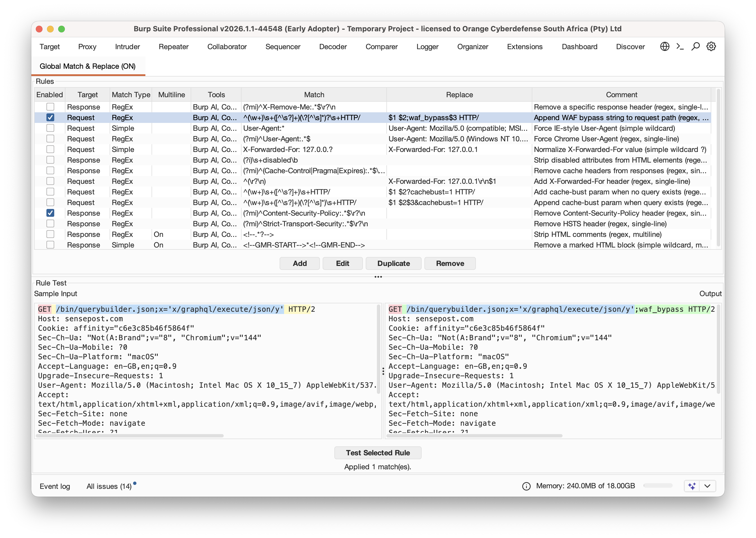Image resolution: width=756 pixels, height=538 pixels.
Task: Click the Sample Input vertical scrollbar
Action: (x=379, y=349)
